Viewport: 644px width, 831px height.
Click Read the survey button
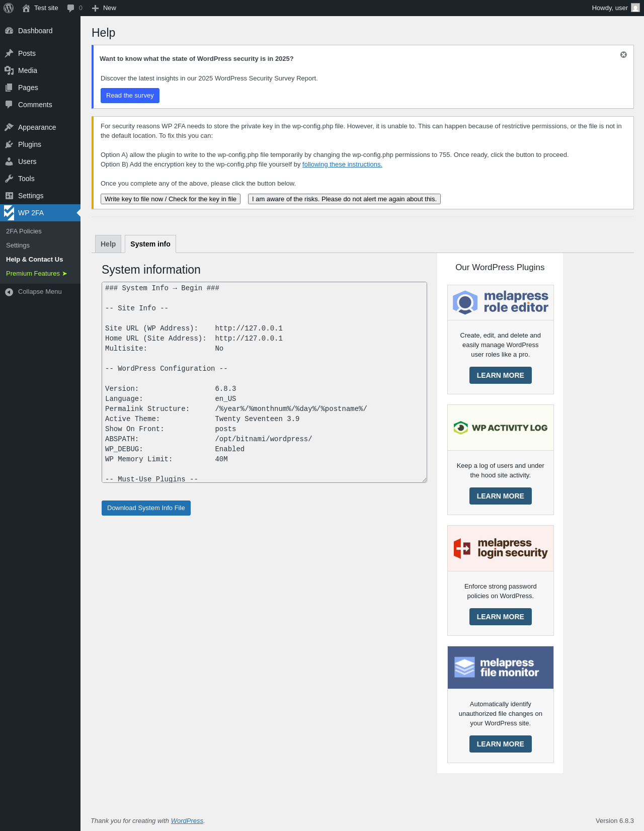pos(130,96)
